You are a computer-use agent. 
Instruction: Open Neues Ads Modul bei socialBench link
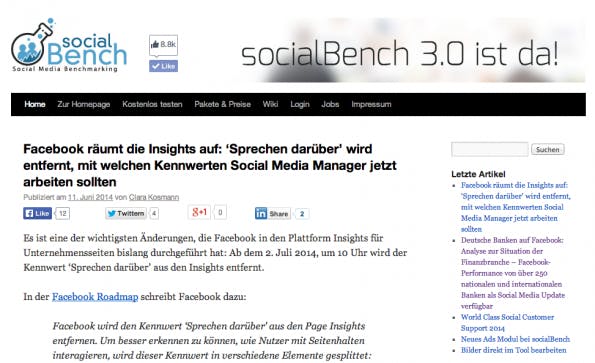[515, 339]
